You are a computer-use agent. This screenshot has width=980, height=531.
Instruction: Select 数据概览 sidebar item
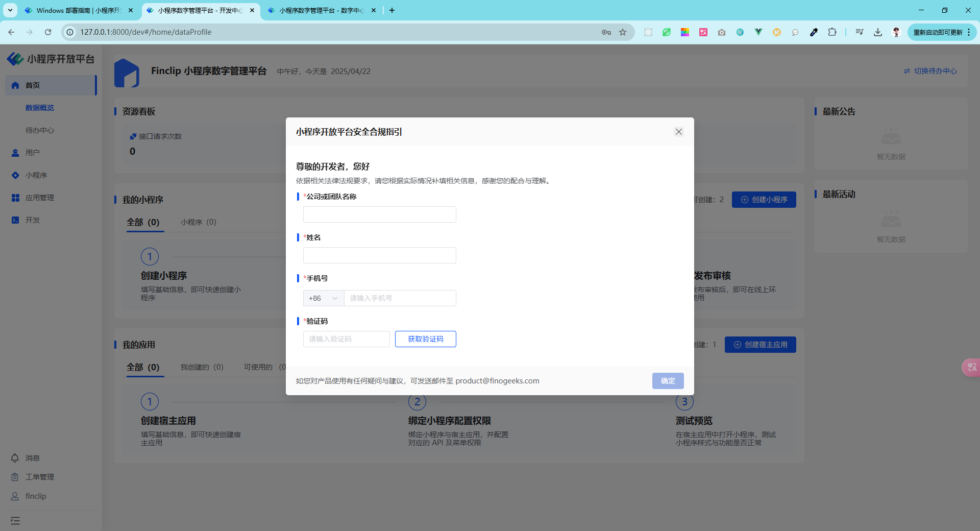[x=40, y=108]
